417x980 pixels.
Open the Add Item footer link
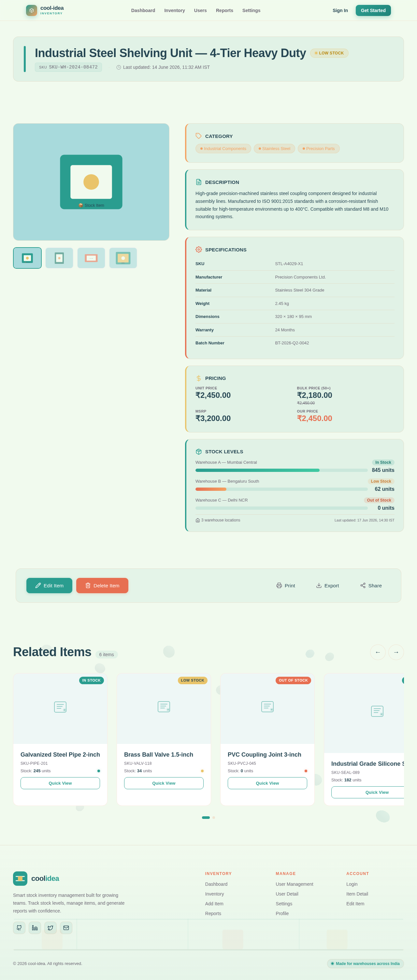tap(214, 904)
